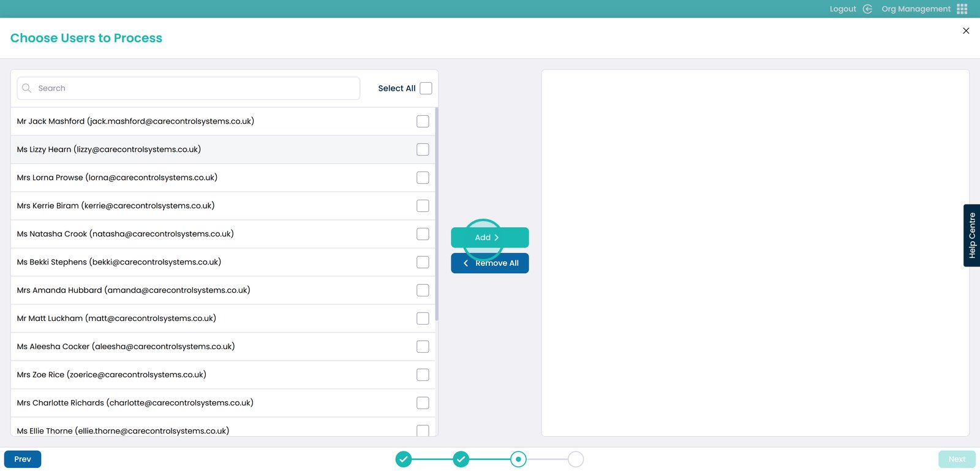This screenshot has width=980, height=471.
Task: Click the Select All label
Action: click(397, 88)
